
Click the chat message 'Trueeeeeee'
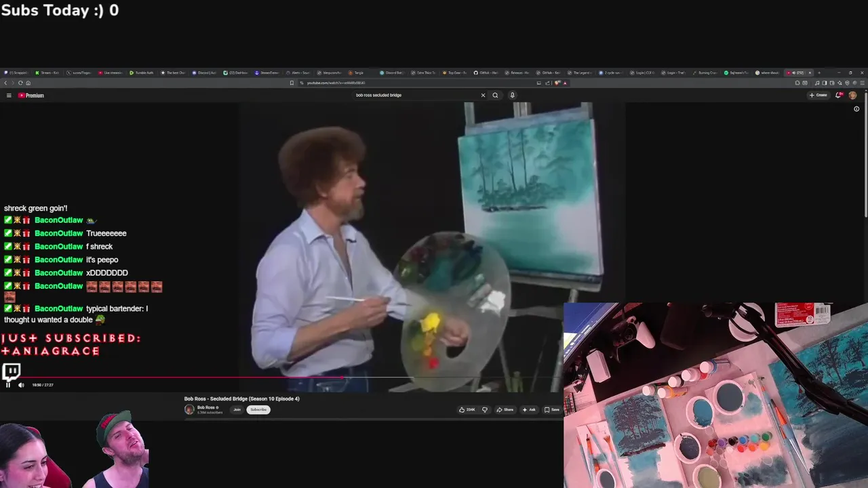point(106,233)
